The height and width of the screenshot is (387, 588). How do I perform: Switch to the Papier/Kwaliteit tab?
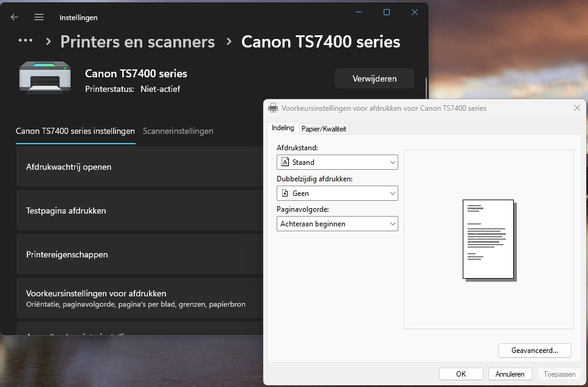click(x=323, y=129)
